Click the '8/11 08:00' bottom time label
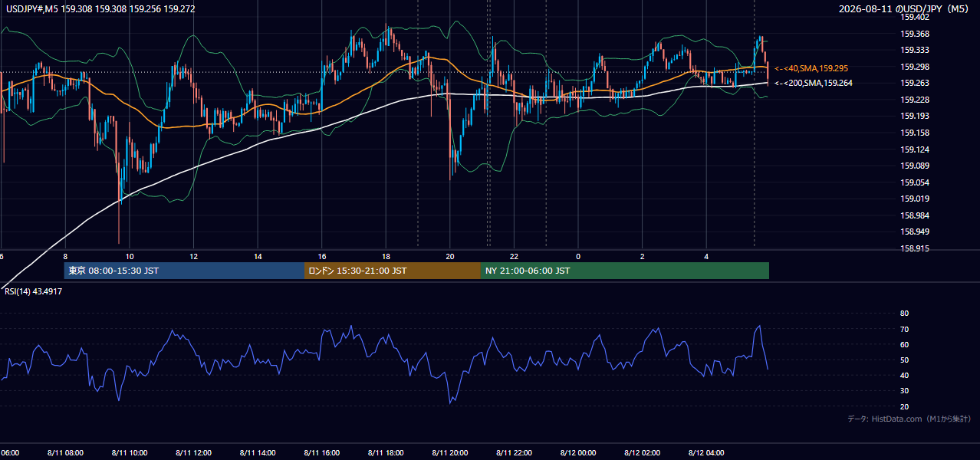This screenshot has height=460, width=980. 66,453
